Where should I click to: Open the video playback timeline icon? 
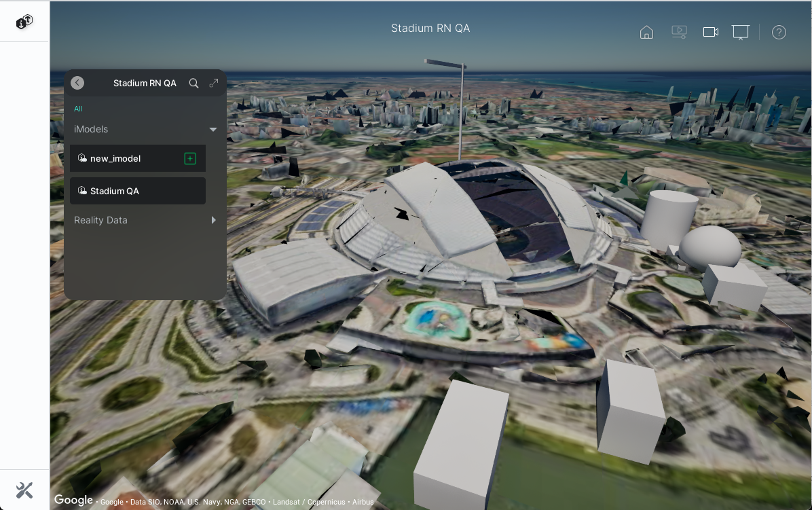[679, 33]
